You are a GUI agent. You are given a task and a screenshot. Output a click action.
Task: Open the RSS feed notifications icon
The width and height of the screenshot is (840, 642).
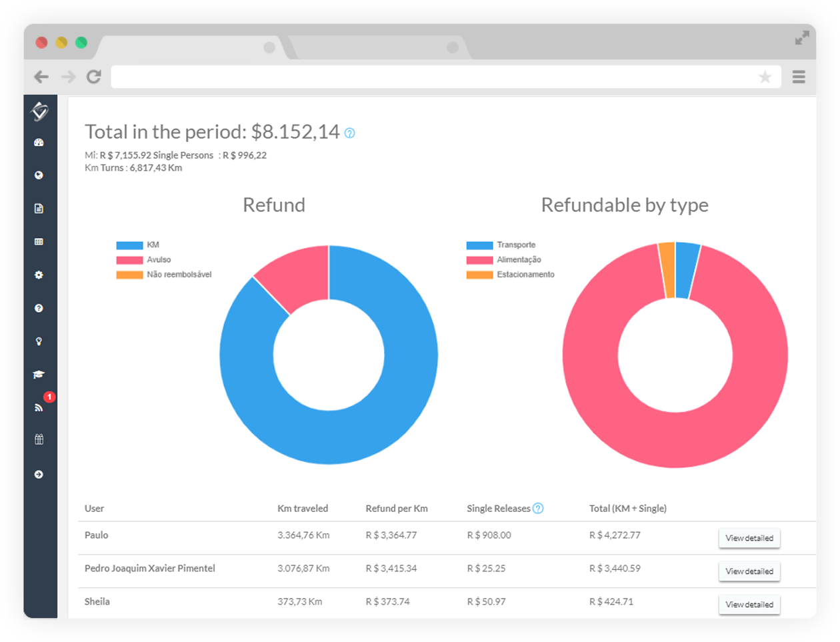[x=39, y=407]
